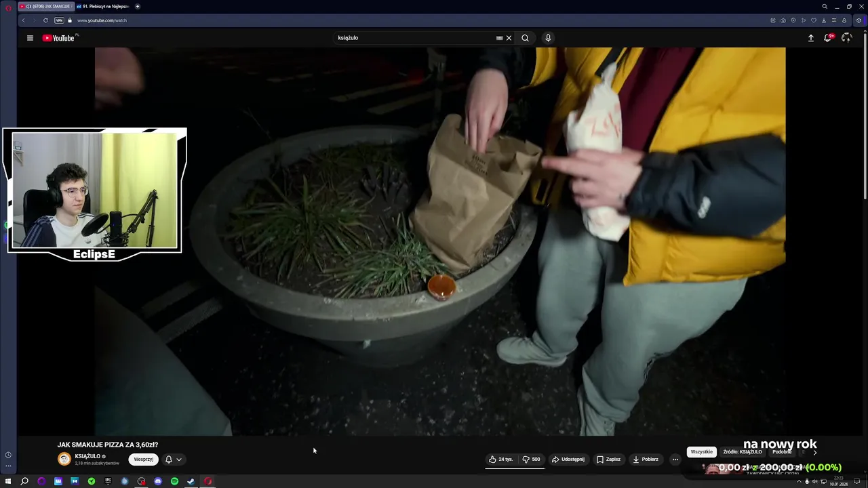Image resolution: width=868 pixels, height=488 pixels.
Task: Go to the YouTube home logo
Action: coord(58,38)
